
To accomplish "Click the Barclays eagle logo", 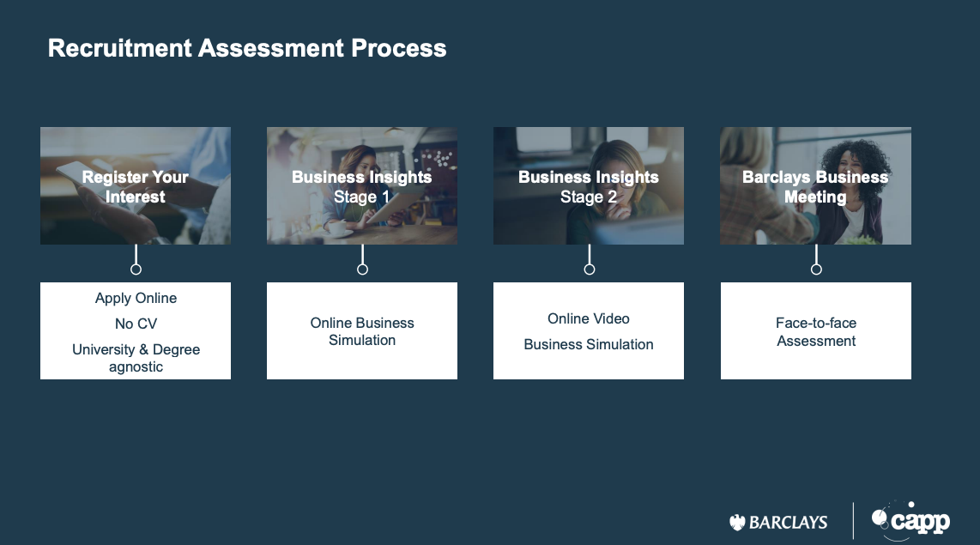I will tap(737, 523).
